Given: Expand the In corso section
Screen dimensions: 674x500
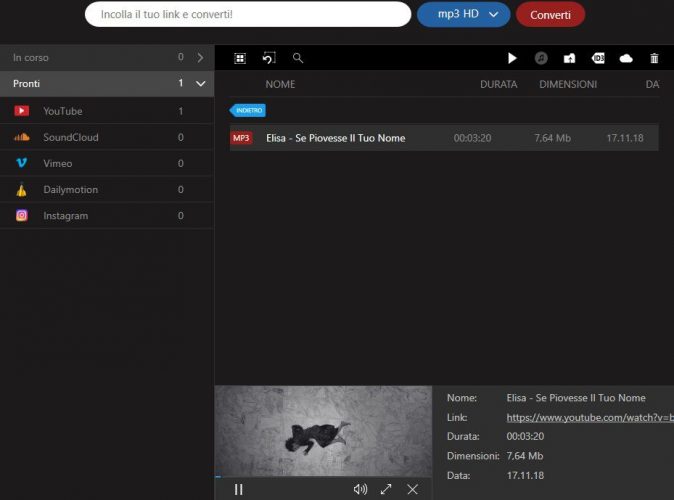Looking at the screenshot, I should 200,58.
